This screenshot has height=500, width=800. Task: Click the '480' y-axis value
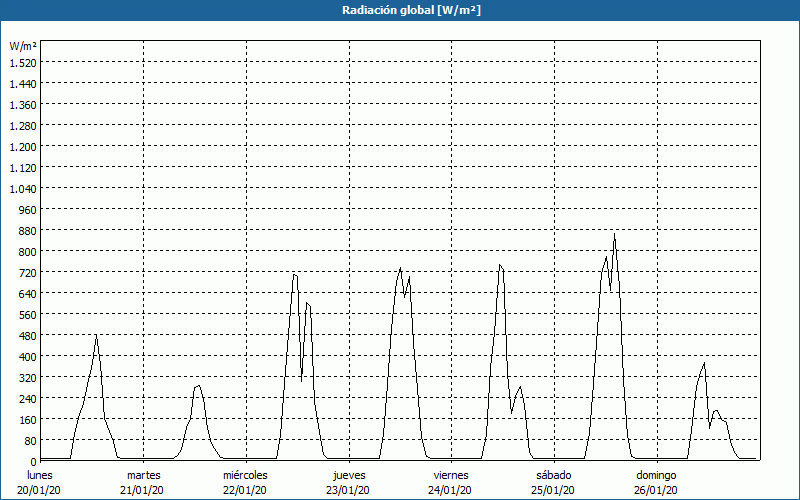click(x=28, y=336)
